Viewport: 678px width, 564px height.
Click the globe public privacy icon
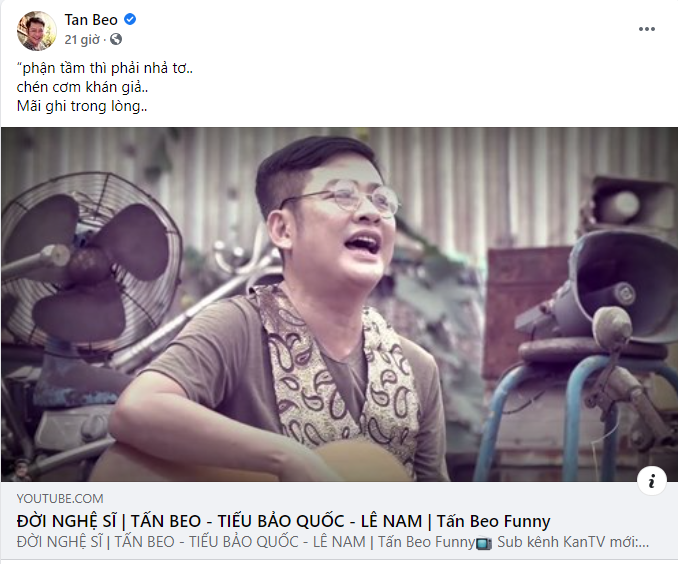tap(116, 39)
